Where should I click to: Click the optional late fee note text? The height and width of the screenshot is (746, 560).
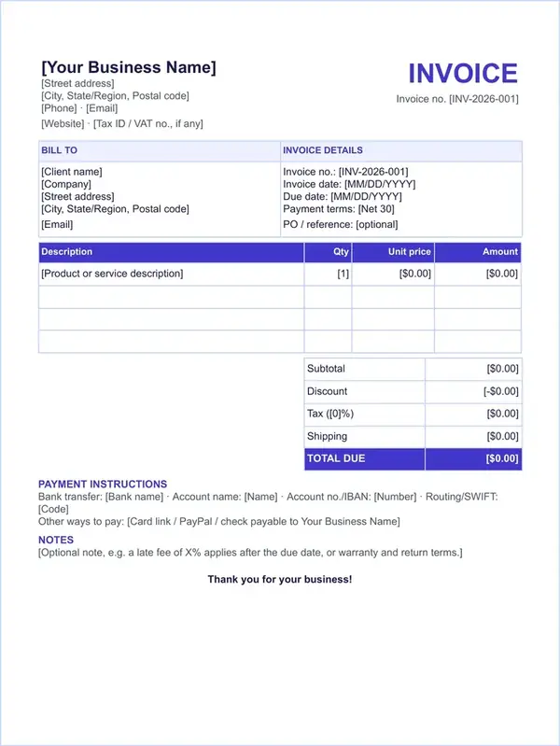pyautogui.click(x=250, y=553)
